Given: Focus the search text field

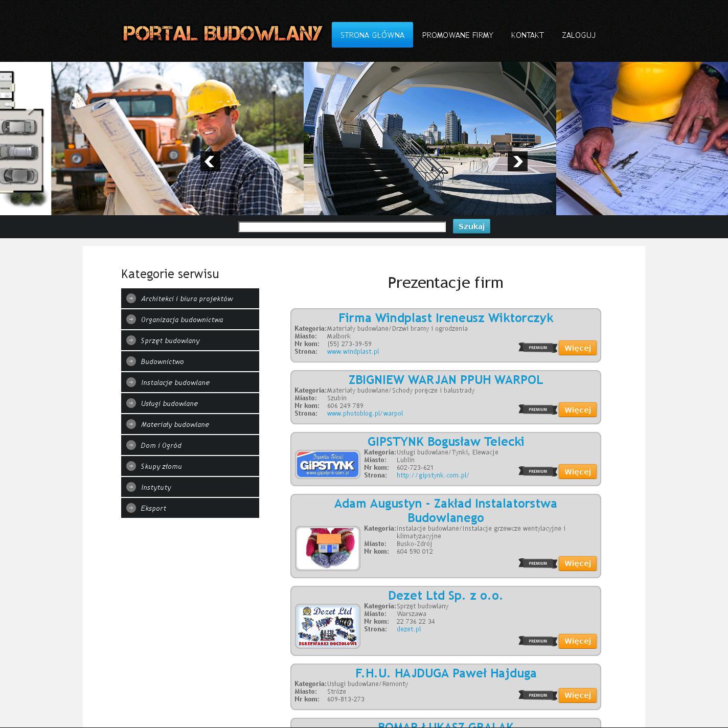Looking at the screenshot, I should (x=342, y=227).
